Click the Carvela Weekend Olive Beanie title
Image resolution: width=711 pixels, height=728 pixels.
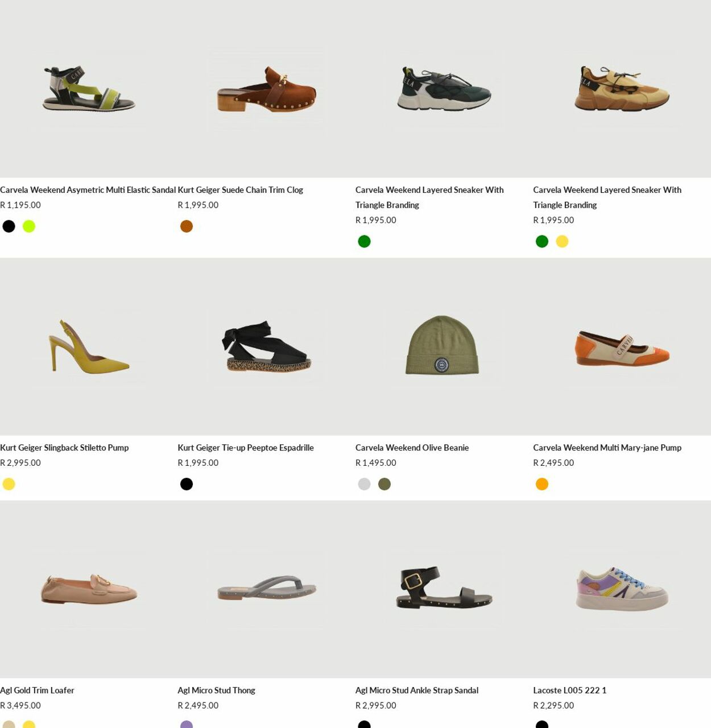[412, 448]
